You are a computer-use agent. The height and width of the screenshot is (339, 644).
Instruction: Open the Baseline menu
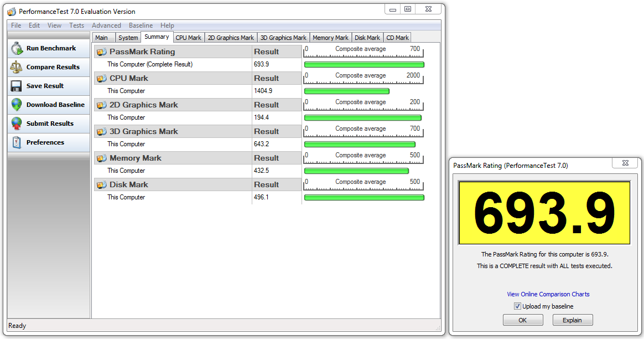tap(141, 25)
